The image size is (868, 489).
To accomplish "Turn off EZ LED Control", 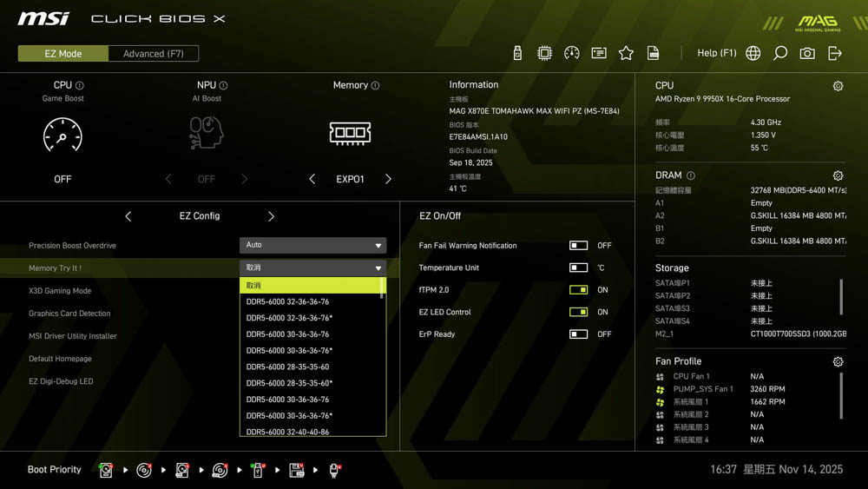I will [x=578, y=312].
